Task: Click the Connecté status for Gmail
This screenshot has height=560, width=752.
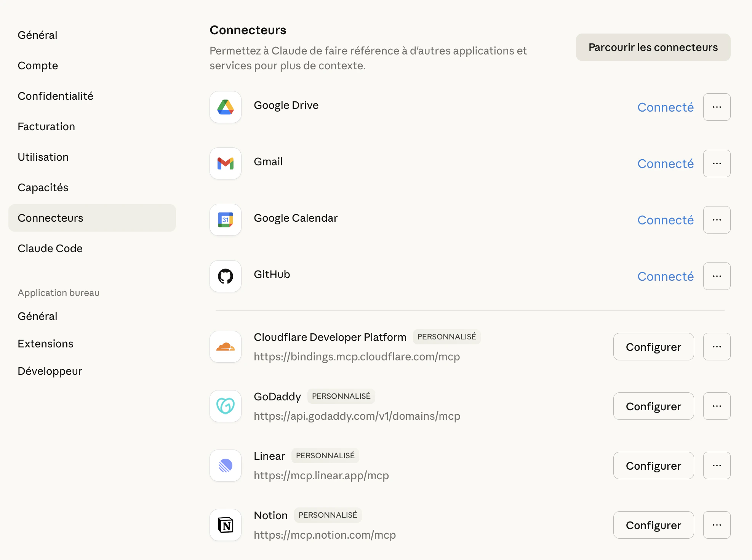Action: click(665, 163)
